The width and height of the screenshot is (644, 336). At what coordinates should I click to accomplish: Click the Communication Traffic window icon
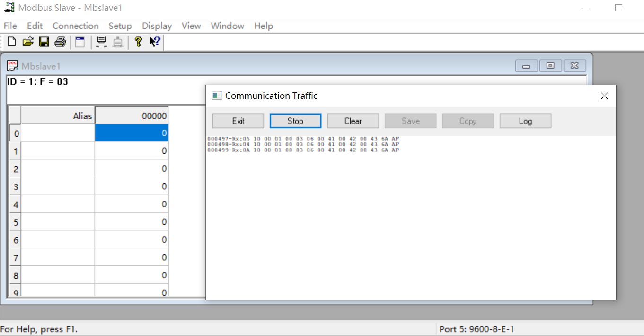(217, 96)
